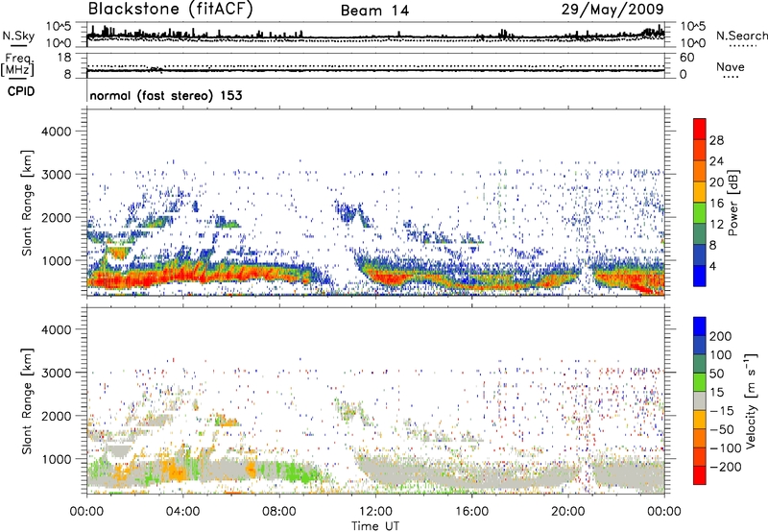Pick the blue segment above 200 m/s
Image resolution: width=768 pixels, height=532 pixels.
coord(700,326)
